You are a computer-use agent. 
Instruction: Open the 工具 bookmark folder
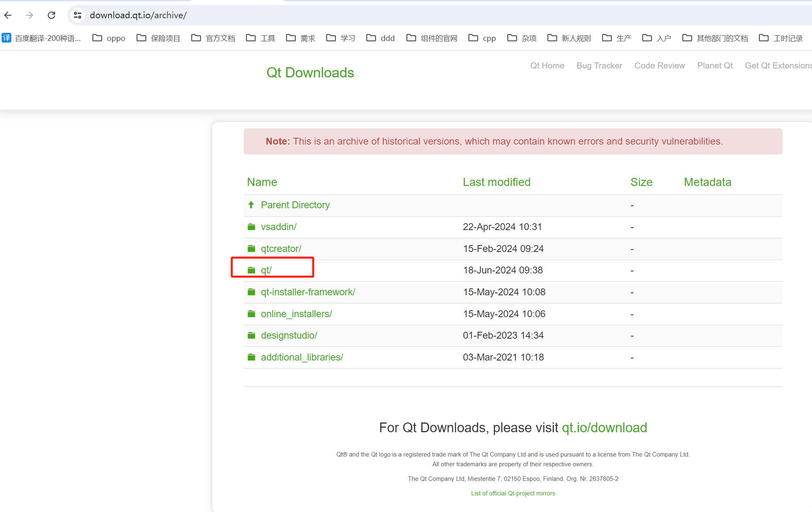pyautogui.click(x=261, y=38)
